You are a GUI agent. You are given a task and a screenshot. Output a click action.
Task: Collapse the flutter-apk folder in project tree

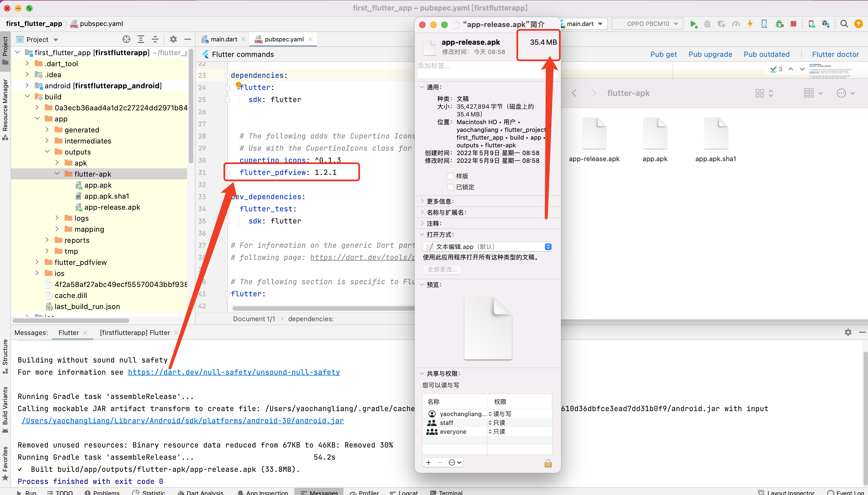57,174
